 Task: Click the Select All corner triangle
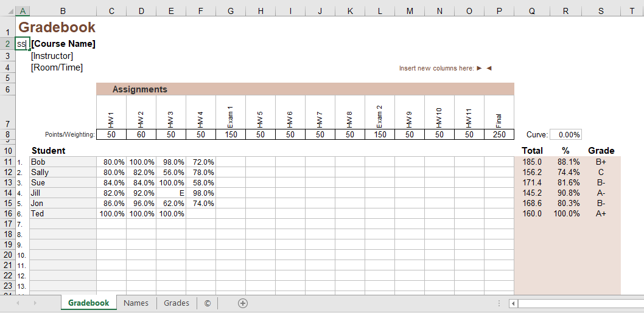(7, 11)
